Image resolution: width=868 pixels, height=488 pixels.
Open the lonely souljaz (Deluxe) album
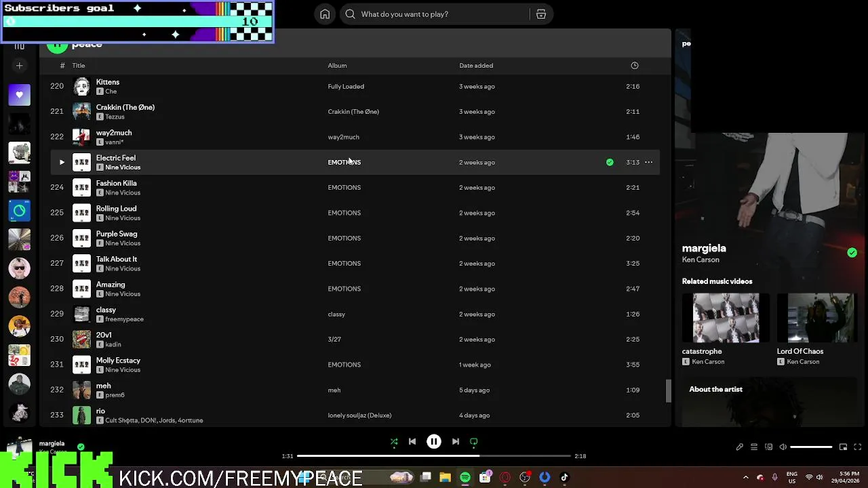click(359, 415)
